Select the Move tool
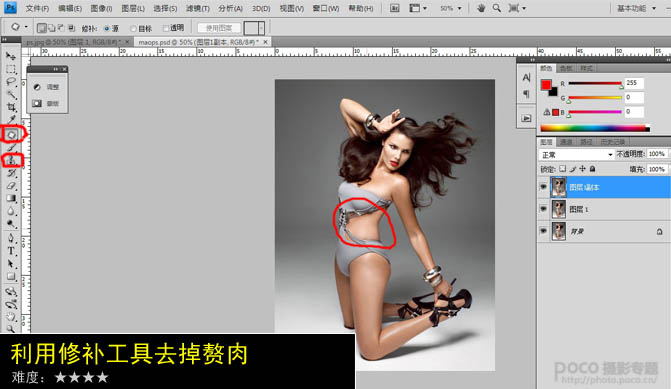The image size is (671, 389). coord(11,56)
